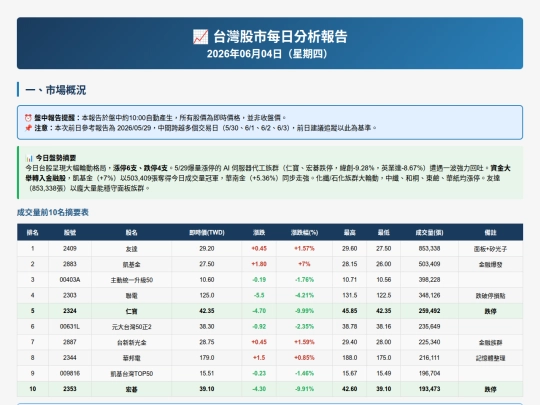Image resolution: width=540 pixels, height=405 pixels.
Task: Click the 排名 column header
Action: tap(33, 232)
